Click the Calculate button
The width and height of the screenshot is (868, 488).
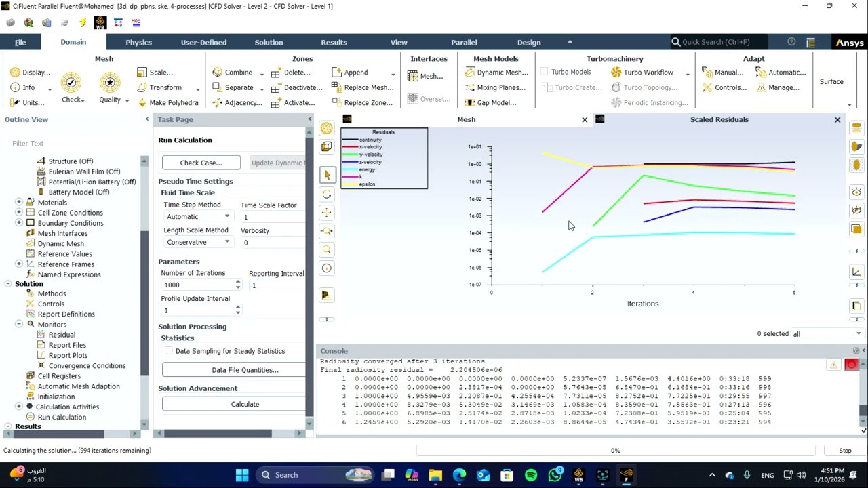point(233,404)
